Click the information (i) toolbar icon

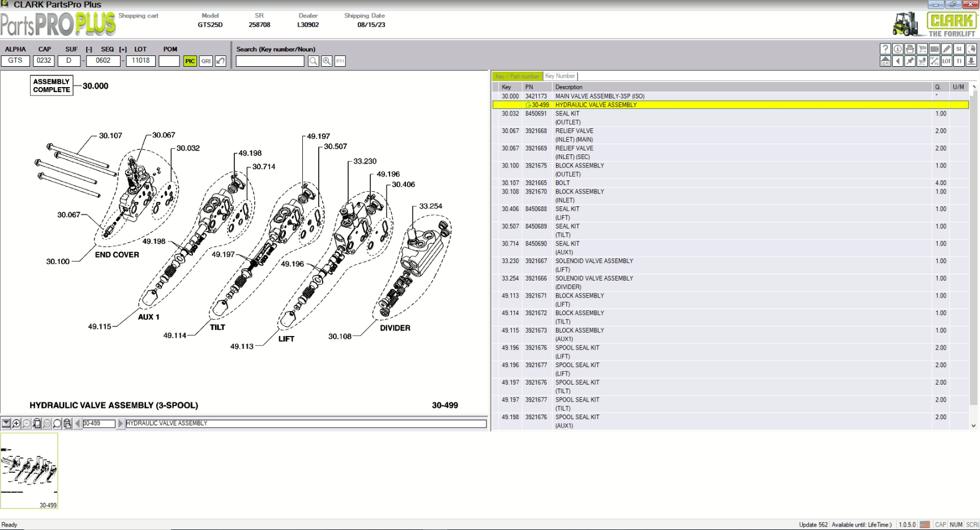898,49
